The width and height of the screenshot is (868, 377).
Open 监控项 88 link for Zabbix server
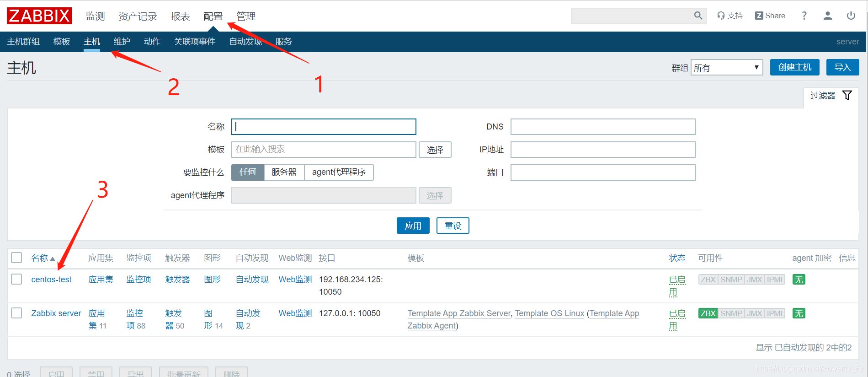tap(136, 319)
